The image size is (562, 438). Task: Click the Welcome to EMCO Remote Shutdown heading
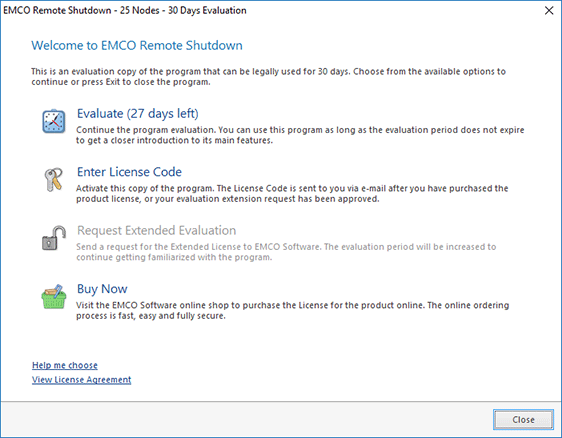[137, 46]
